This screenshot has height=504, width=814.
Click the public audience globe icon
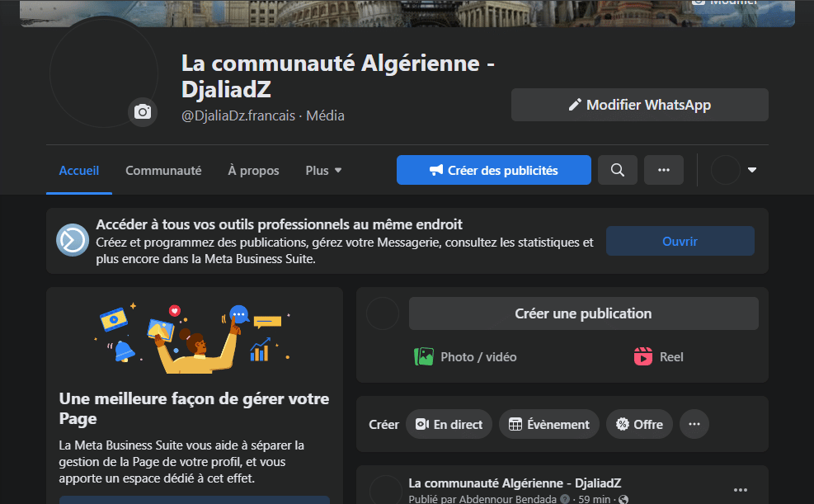pos(623,499)
